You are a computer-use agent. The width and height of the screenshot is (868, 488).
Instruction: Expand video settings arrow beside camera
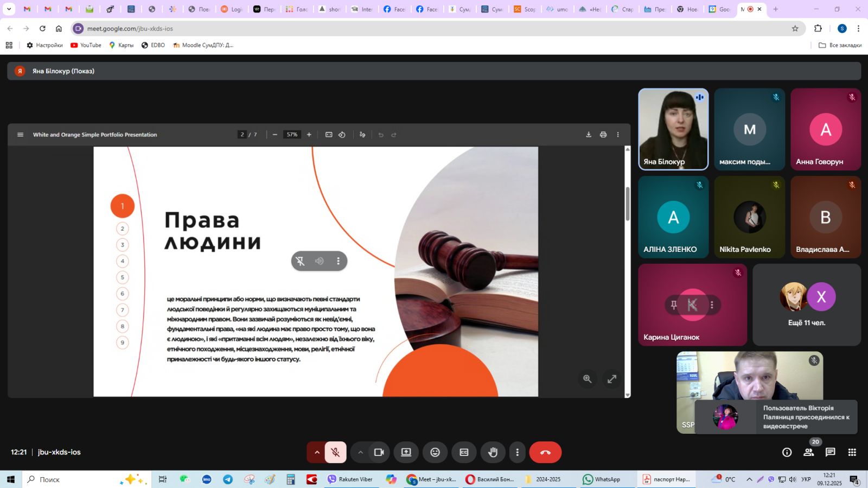(x=360, y=452)
